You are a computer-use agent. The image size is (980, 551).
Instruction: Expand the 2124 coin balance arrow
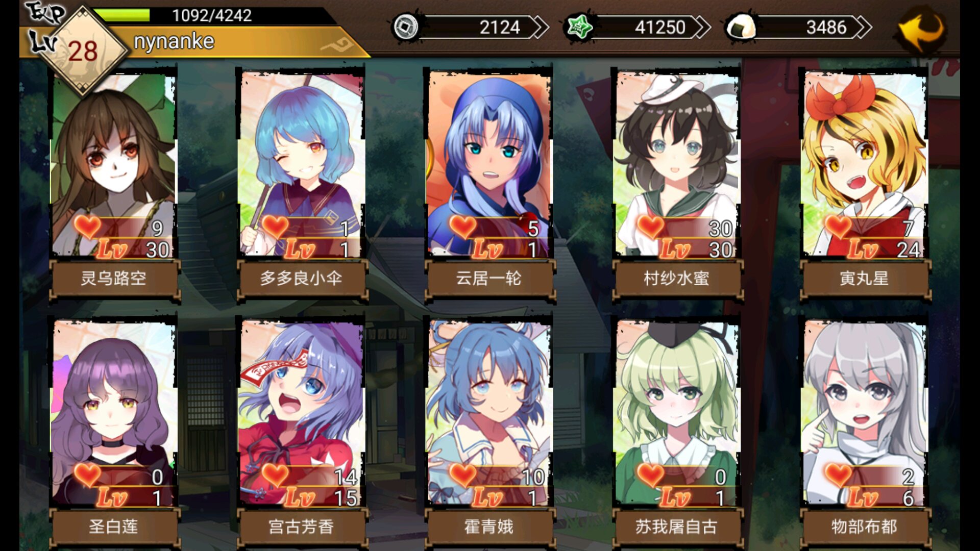point(540,27)
